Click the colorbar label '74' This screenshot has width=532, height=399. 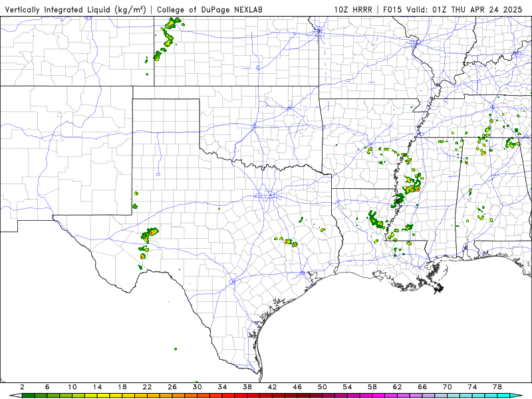(473, 387)
